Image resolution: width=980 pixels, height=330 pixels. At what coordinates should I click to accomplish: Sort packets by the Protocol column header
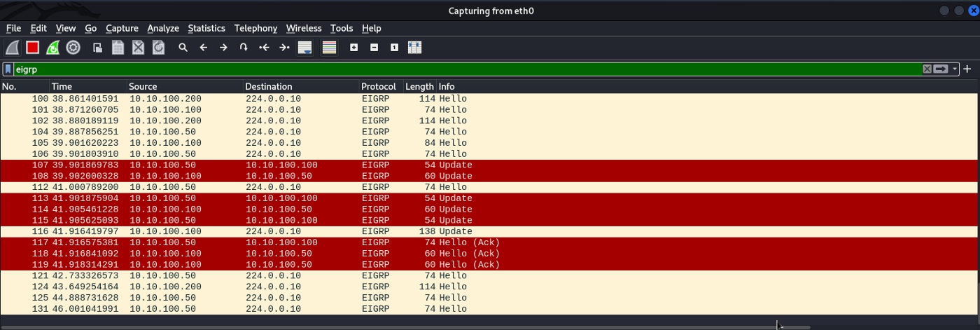point(379,86)
